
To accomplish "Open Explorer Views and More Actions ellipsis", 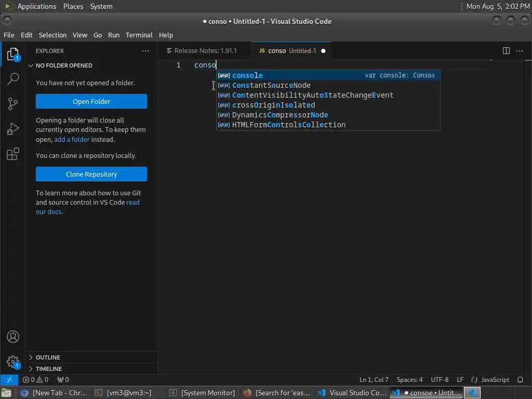I will [145, 51].
